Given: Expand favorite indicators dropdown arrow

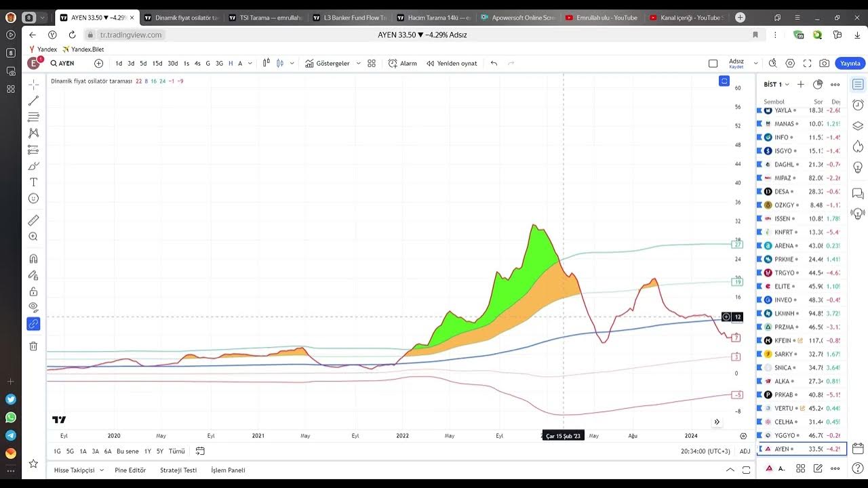Looking at the screenshot, I should [x=357, y=63].
